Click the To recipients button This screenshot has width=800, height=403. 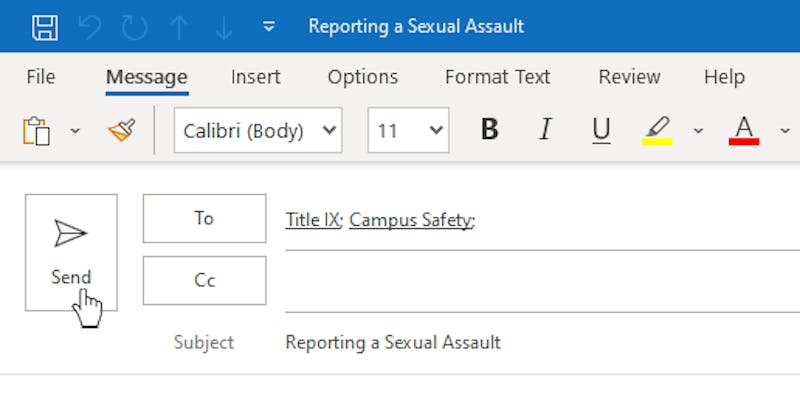(204, 218)
